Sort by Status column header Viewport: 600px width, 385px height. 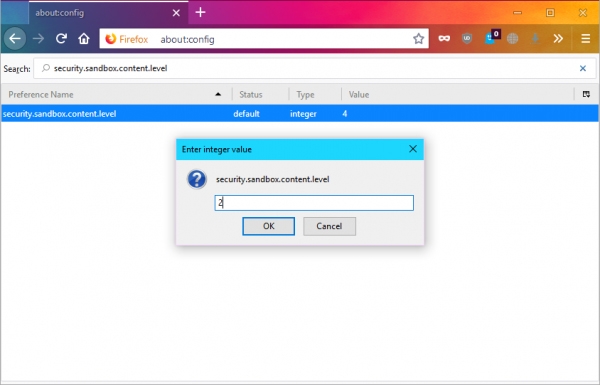(x=260, y=95)
